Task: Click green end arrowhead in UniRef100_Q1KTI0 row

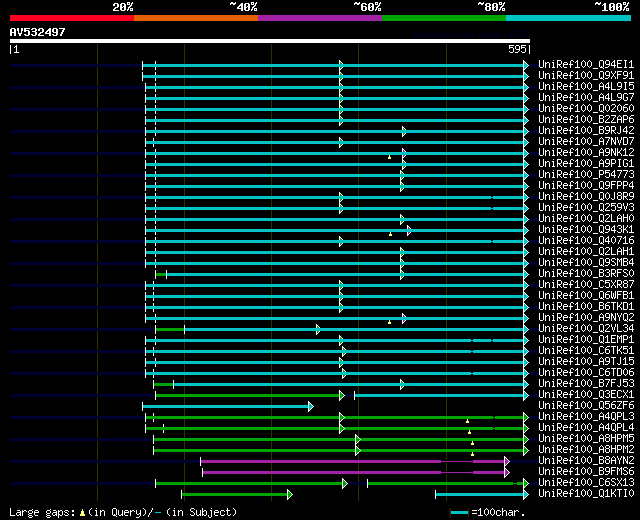Action: coord(290,494)
